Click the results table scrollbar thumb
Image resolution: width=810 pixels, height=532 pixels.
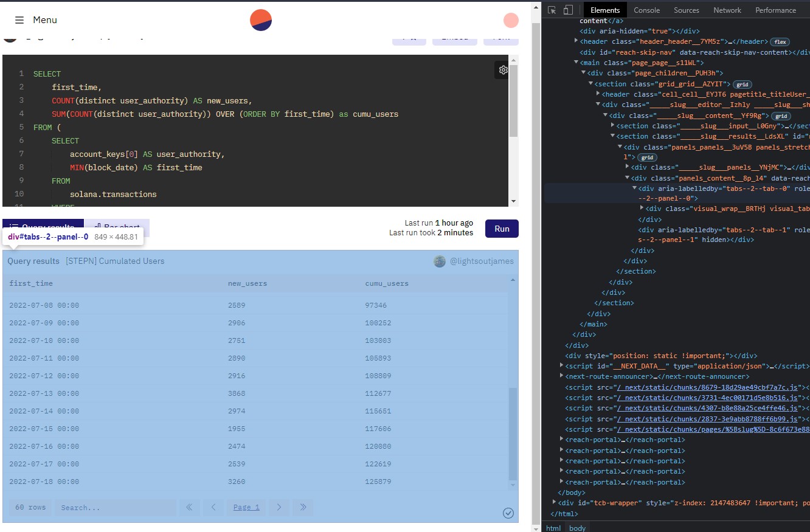(x=513, y=434)
